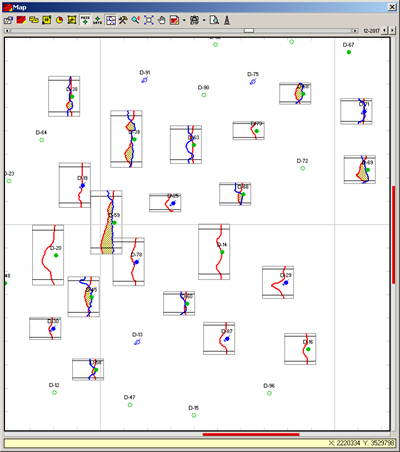Step the date forward with right arrow
400x452 pixels.
click(392, 30)
